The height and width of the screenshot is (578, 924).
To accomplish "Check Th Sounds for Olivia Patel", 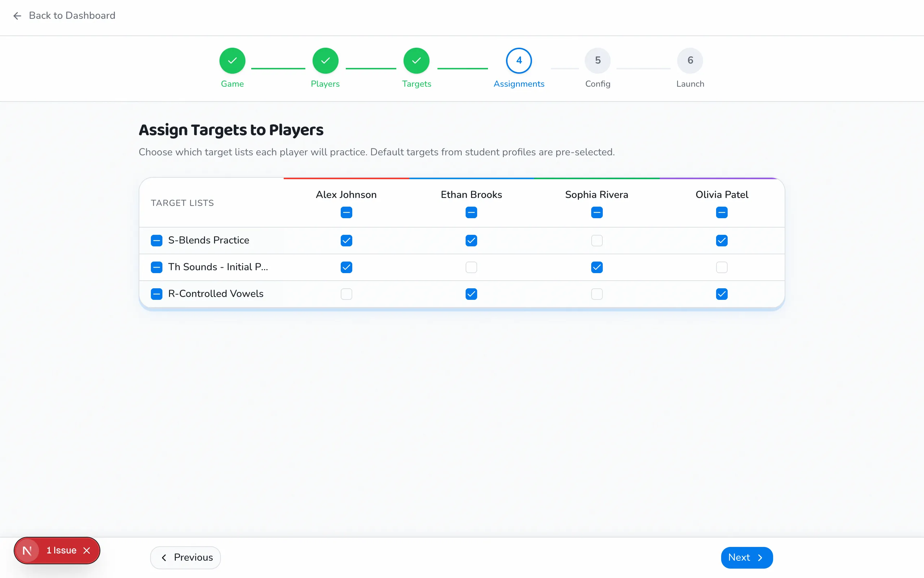I will 722,267.
